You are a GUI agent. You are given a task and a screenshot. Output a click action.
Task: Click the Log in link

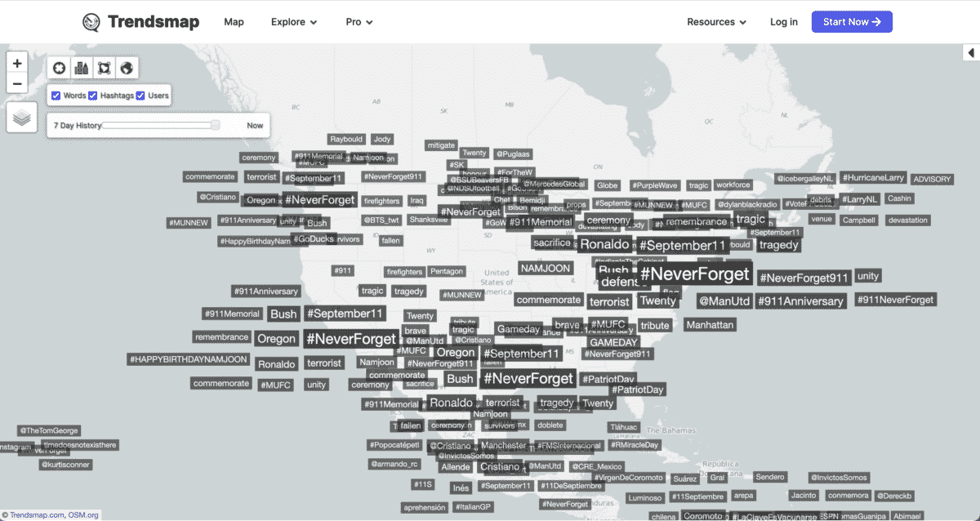[x=784, y=22]
